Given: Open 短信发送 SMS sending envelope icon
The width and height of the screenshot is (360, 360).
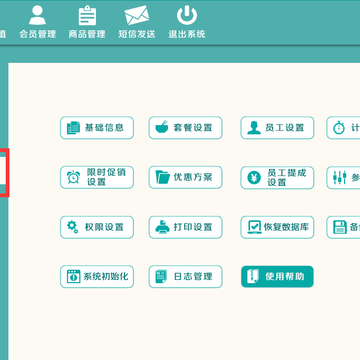Looking at the screenshot, I should (x=137, y=22).
